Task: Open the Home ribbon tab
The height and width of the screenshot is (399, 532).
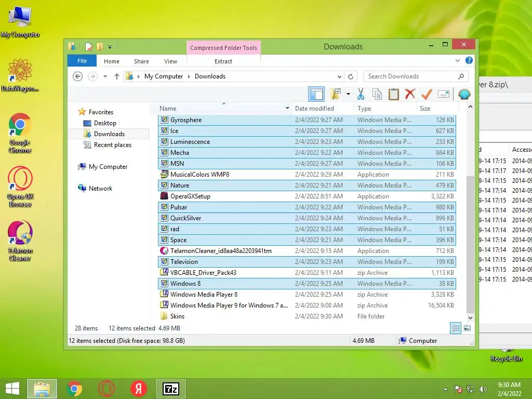Action: (112, 61)
